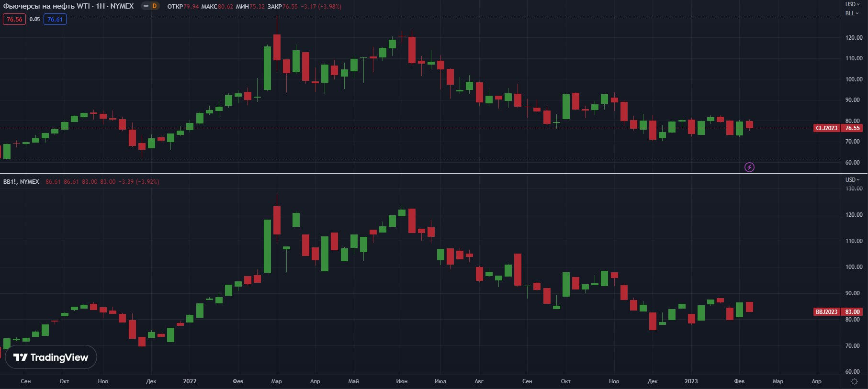868x389 pixels.
Task: Click the 2023 label on time axis
Action: click(x=691, y=381)
